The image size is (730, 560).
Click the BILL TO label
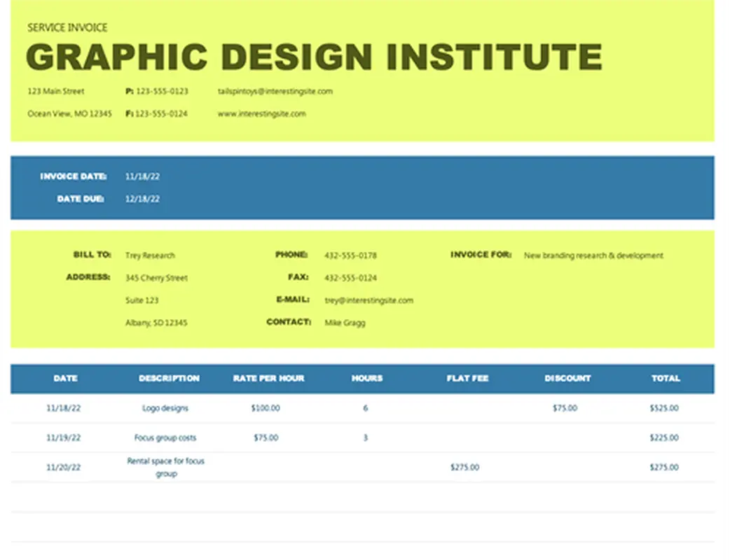point(92,254)
